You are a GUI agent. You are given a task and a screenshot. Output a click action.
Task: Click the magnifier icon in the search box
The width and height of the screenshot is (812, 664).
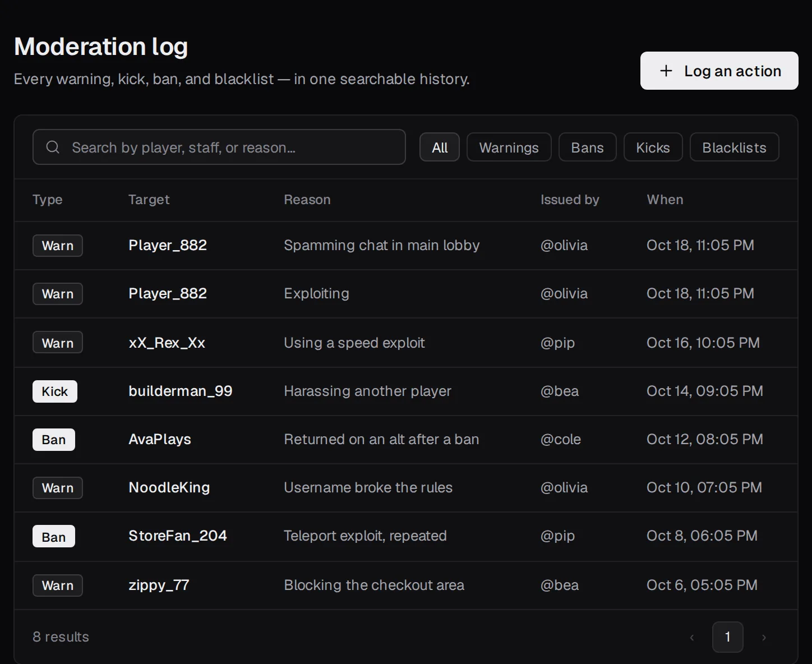click(x=53, y=147)
